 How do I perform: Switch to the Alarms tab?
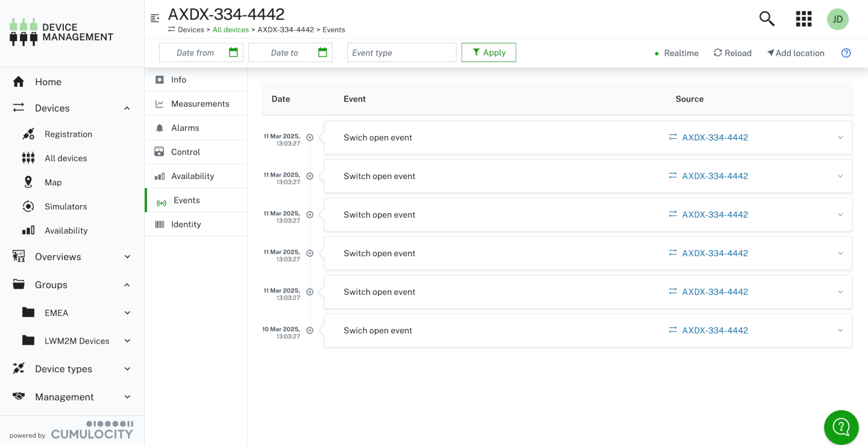point(185,128)
